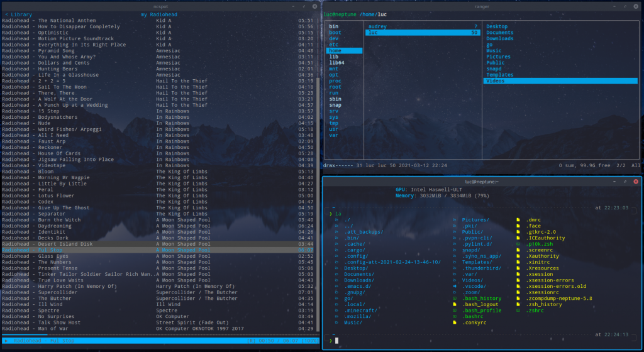This screenshot has width=644, height=352.
Task: Select the Burn the Witch track
Action: point(158,220)
